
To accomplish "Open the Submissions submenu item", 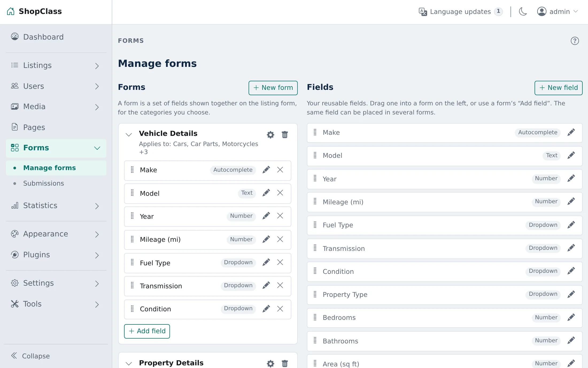I will tap(56, 183).
